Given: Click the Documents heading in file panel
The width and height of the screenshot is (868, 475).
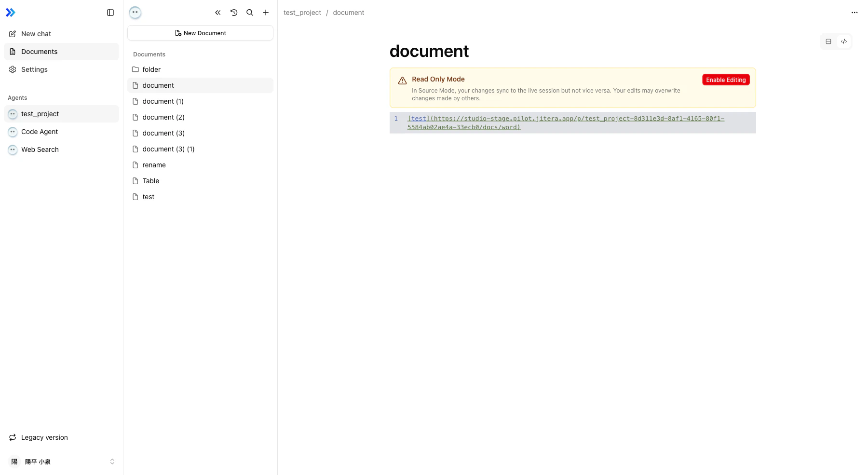Looking at the screenshot, I should (149, 54).
